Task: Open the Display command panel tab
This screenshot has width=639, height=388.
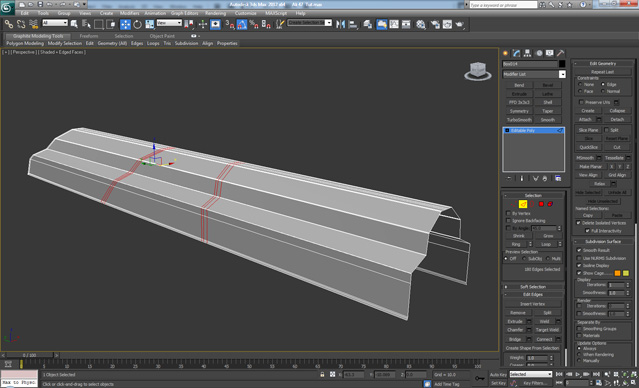Action: tap(550, 53)
